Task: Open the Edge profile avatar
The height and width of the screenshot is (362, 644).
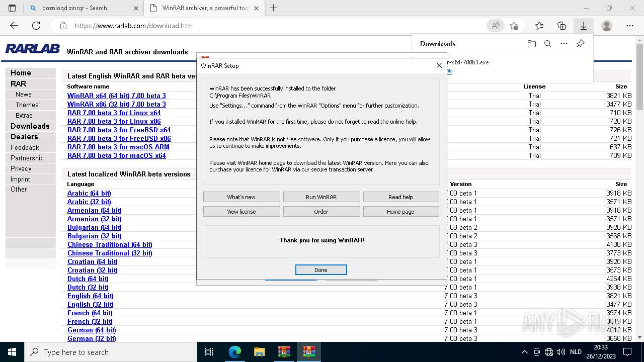Action: (607, 26)
